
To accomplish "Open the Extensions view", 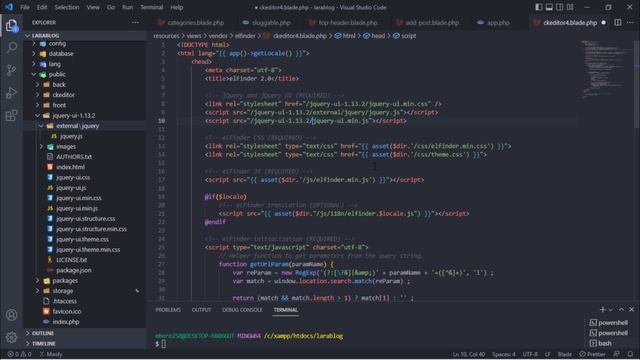I will [x=11, y=116].
